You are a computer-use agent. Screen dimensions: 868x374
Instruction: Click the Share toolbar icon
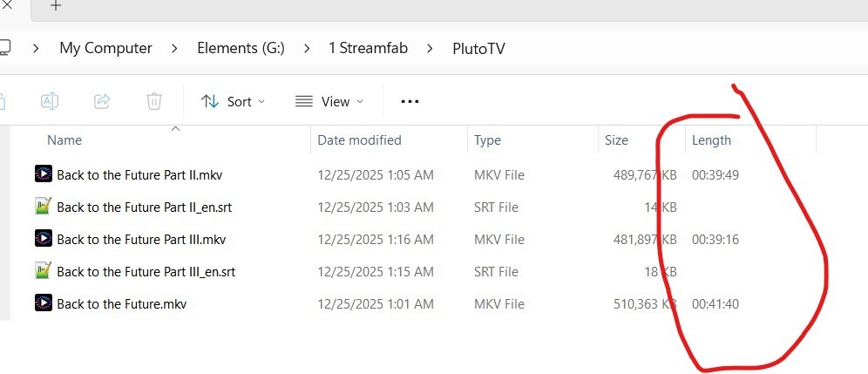point(102,101)
